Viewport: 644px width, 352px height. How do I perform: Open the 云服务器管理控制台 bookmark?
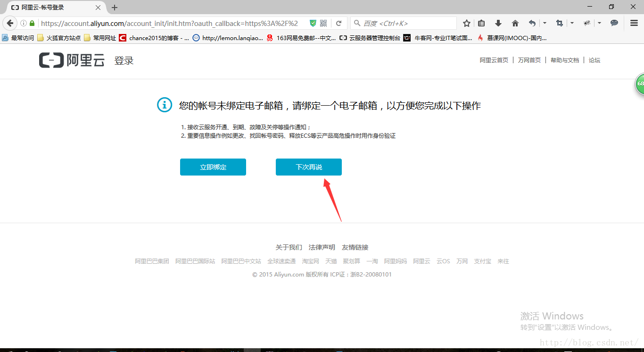tap(370, 38)
